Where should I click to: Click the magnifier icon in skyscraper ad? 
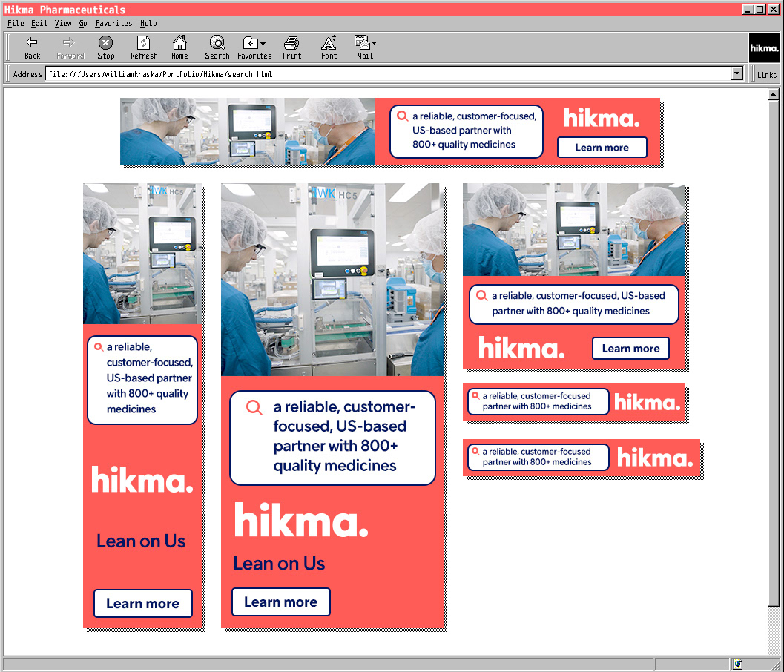pyautogui.click(x=99, y=346)
